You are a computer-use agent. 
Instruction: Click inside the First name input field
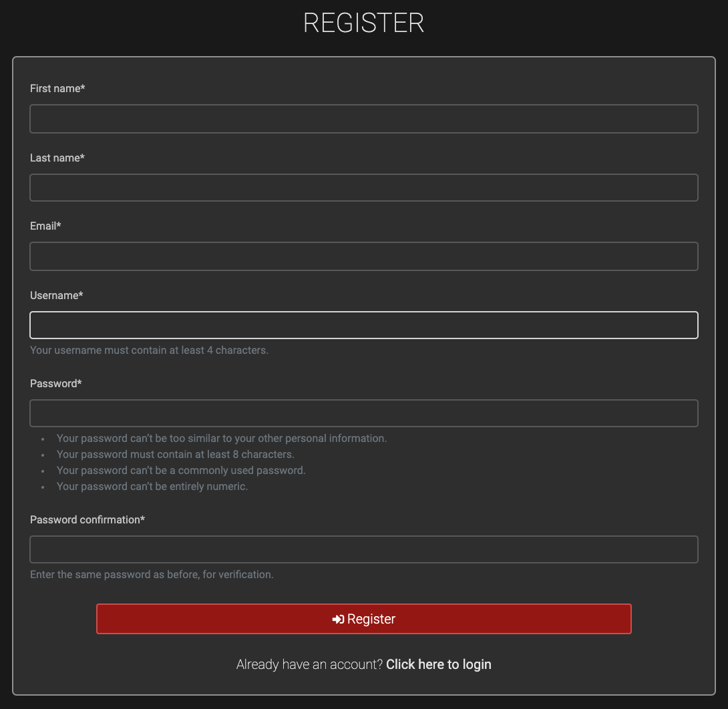tap(364, 118)
